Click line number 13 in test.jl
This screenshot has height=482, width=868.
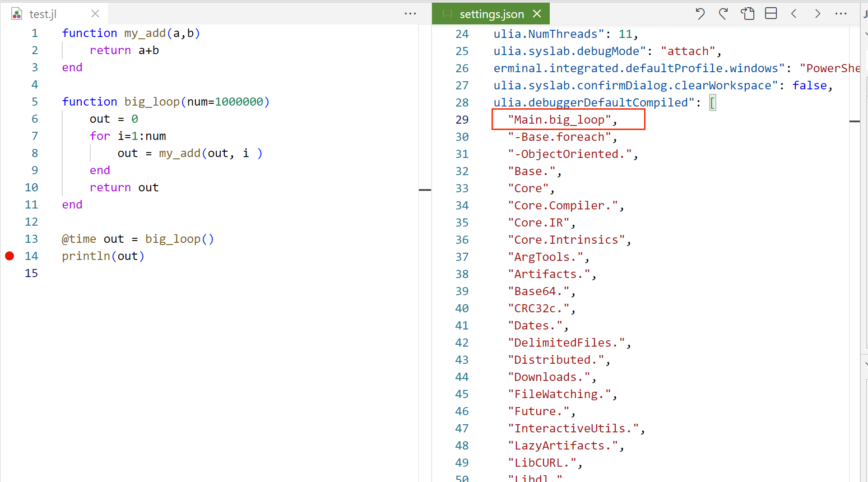pos(31,239)
